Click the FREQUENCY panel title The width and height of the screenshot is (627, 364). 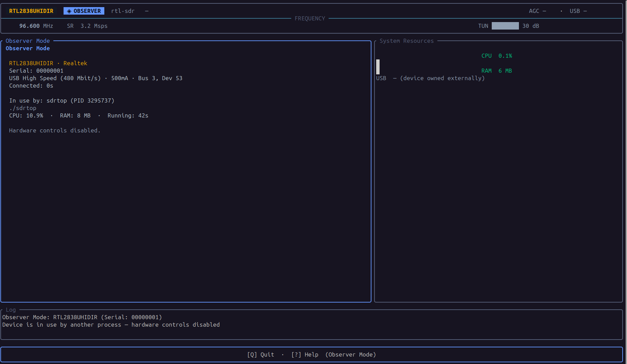(x=310, y=18)
